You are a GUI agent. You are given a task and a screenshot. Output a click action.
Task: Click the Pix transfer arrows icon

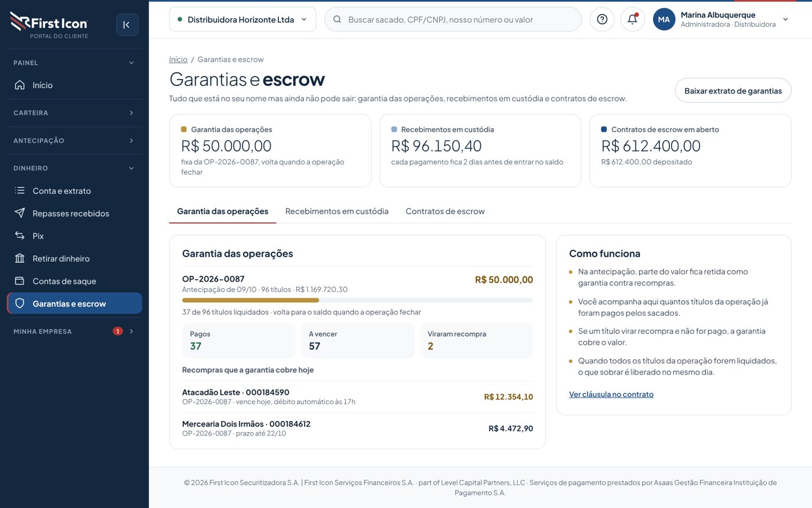pyautogui.click(x=20, y=236)
